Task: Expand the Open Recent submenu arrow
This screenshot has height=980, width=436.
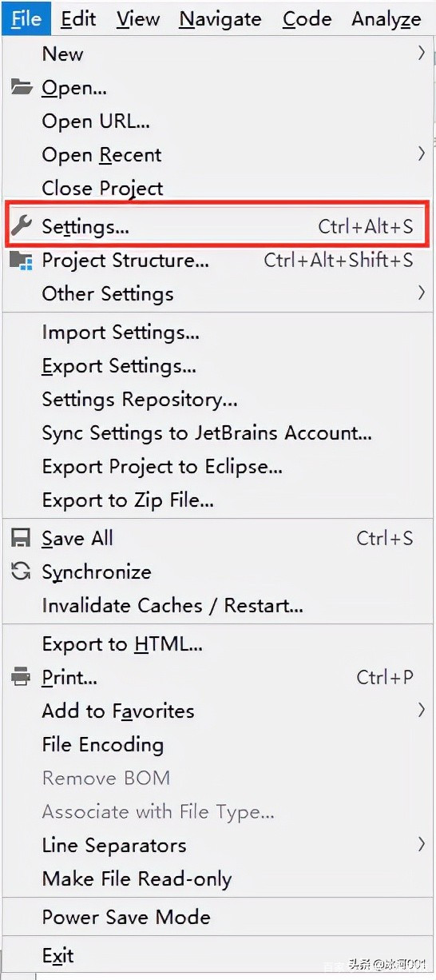Action: point(421,153)
